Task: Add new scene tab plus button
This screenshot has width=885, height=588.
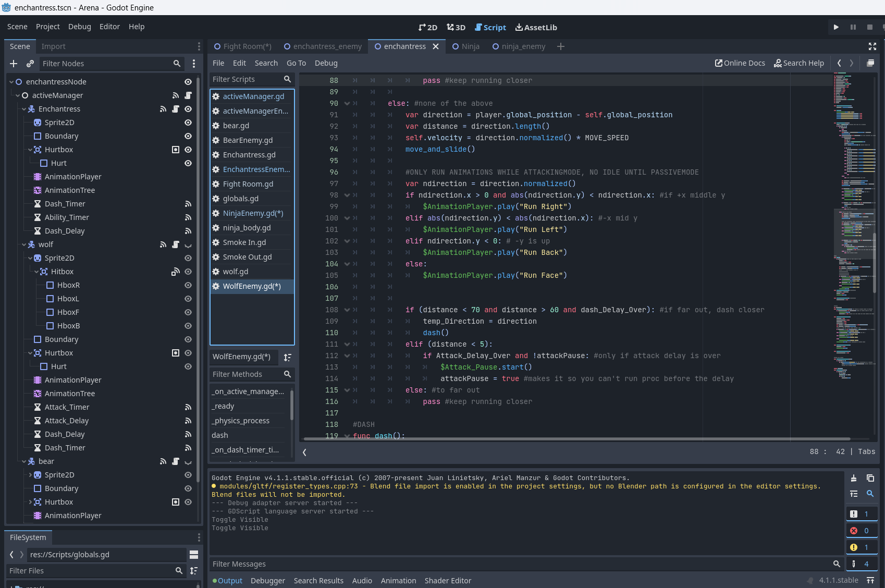Action: 561,46
